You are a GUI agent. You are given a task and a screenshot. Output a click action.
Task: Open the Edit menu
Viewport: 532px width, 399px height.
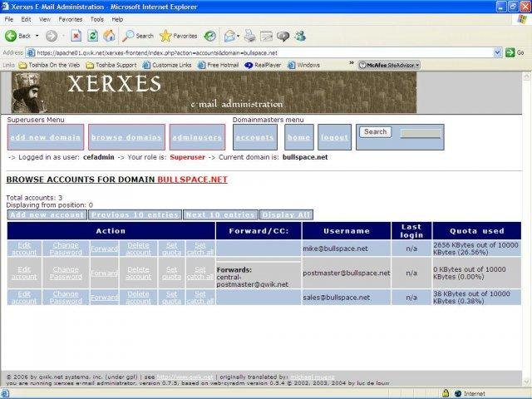click(x=26, y=19)
